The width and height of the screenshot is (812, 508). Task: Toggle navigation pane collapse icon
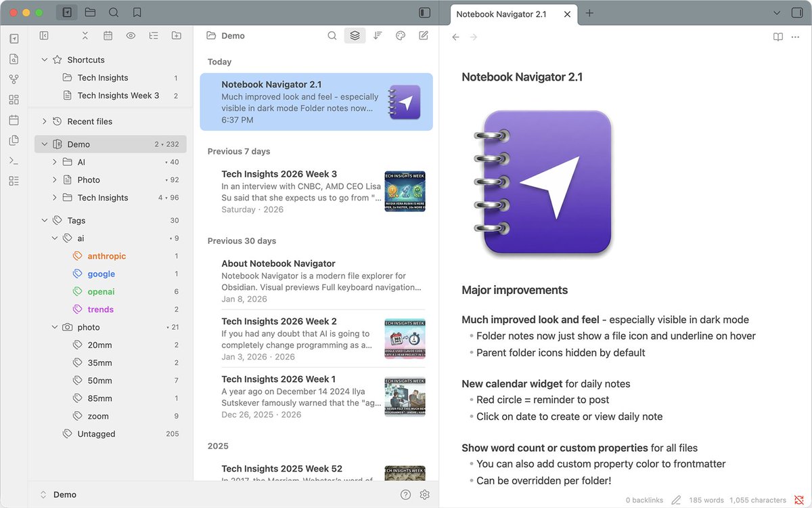44,36
